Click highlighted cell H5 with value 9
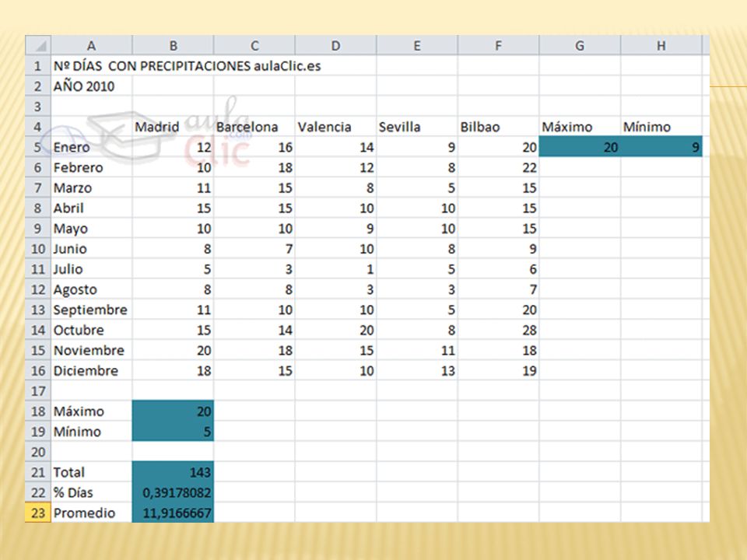The width and height of the screenshot is (747, 560). (661, 147)
